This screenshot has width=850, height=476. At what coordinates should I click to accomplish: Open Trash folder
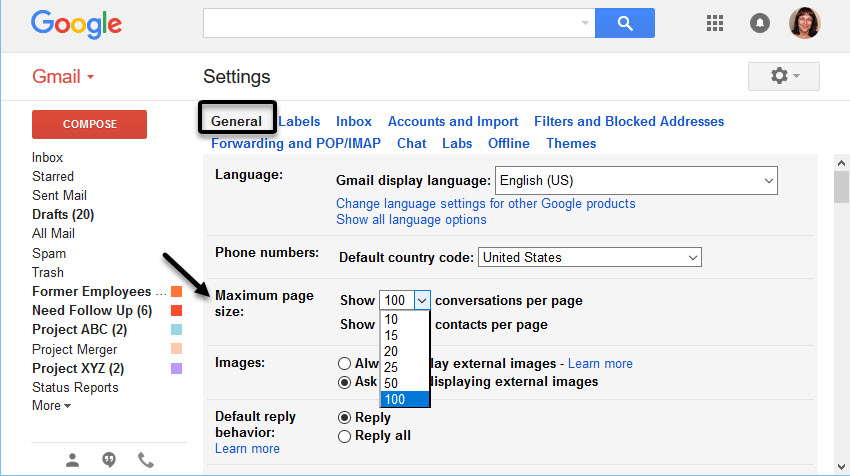[48, 272]
